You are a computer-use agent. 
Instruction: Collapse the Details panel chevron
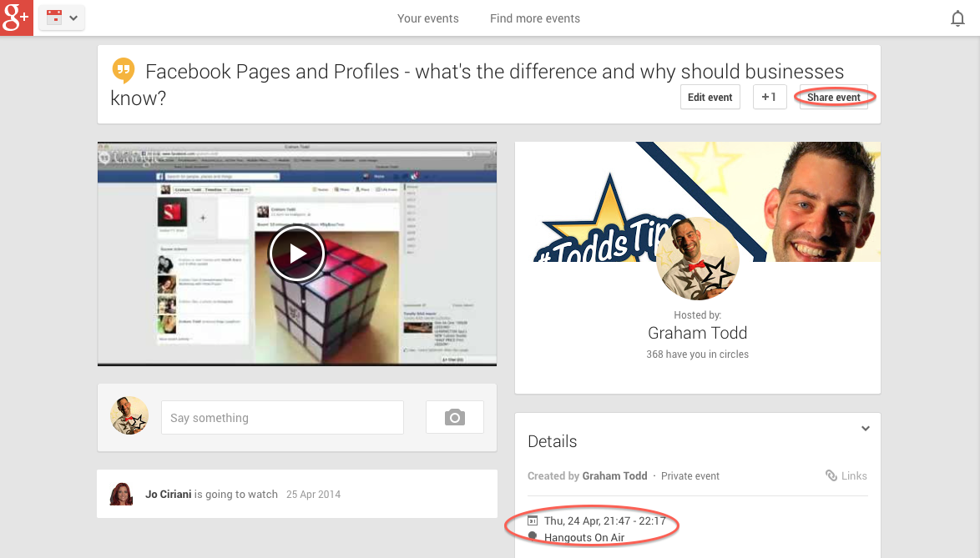pyautogui.click(x=866, y=429)
